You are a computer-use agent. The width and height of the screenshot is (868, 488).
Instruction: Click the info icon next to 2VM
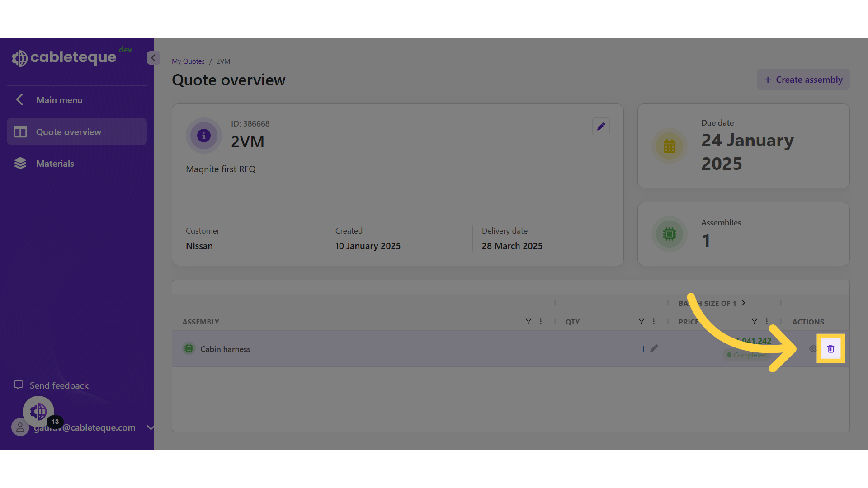tap(204, 136)
